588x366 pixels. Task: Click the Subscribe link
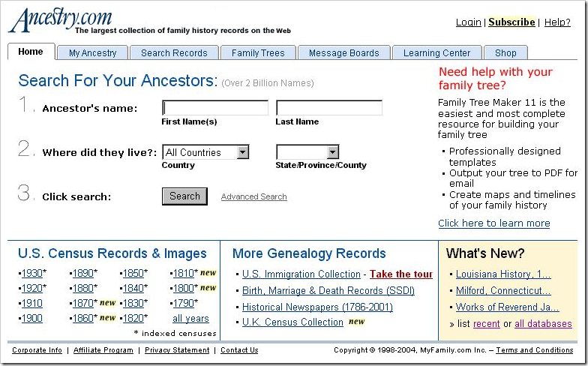(x=511, y=22)
